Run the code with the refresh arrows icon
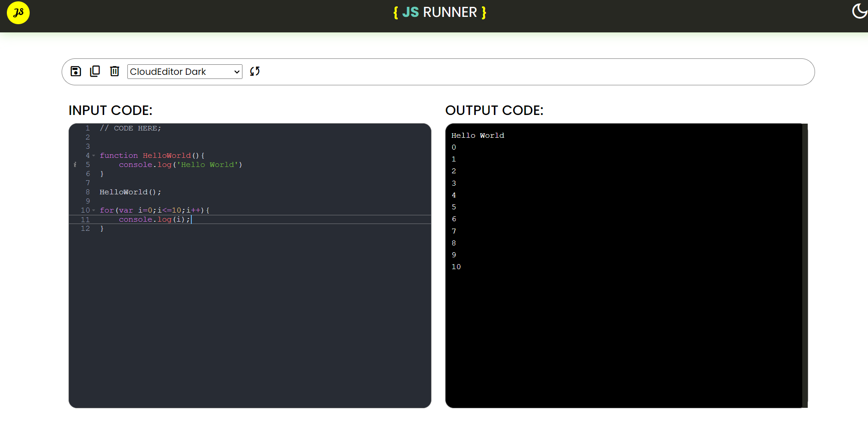 coord(255,71)
